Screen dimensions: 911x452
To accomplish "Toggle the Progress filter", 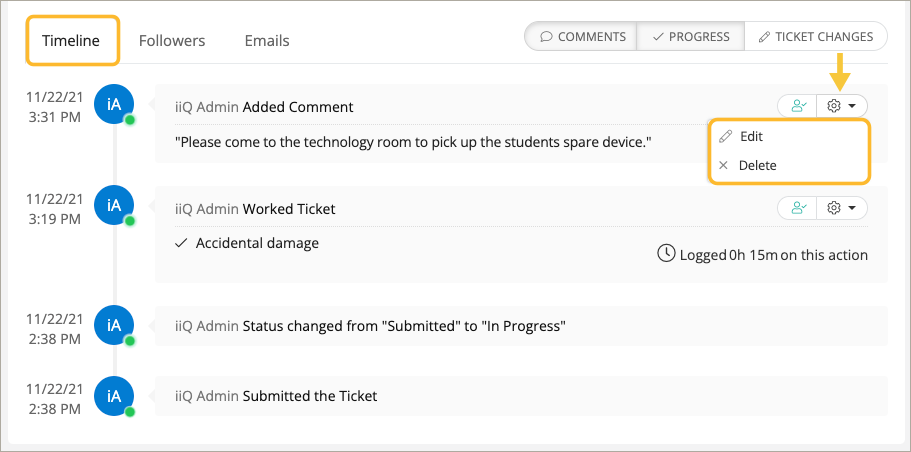I will coord(690,37).
